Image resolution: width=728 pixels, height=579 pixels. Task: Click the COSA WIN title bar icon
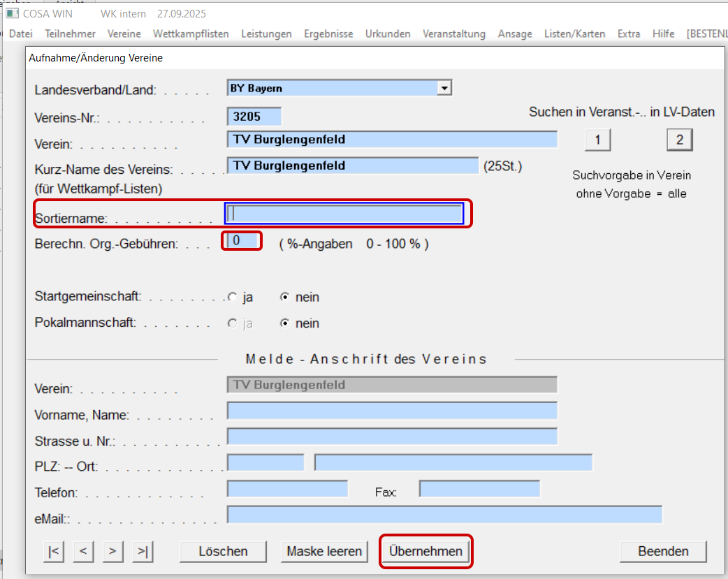pyautogui.click(x=12, y=13)
